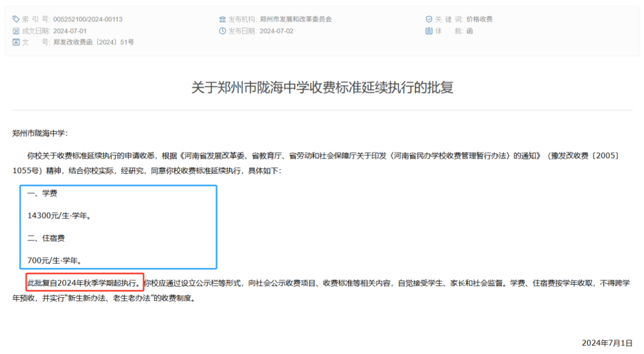Click the document title heading
Screen dimensions: 644x354
[x=322, y=88]
